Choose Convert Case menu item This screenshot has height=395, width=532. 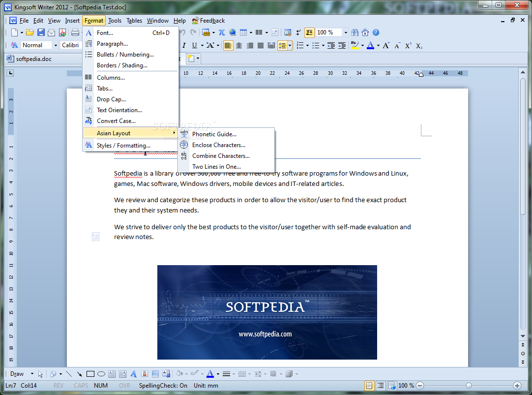(131, 121)
